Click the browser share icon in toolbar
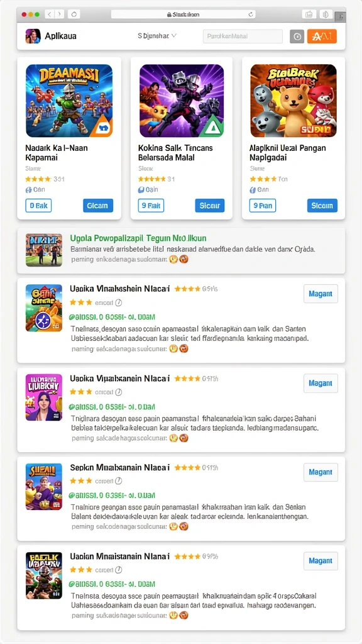 coord(309,14)
